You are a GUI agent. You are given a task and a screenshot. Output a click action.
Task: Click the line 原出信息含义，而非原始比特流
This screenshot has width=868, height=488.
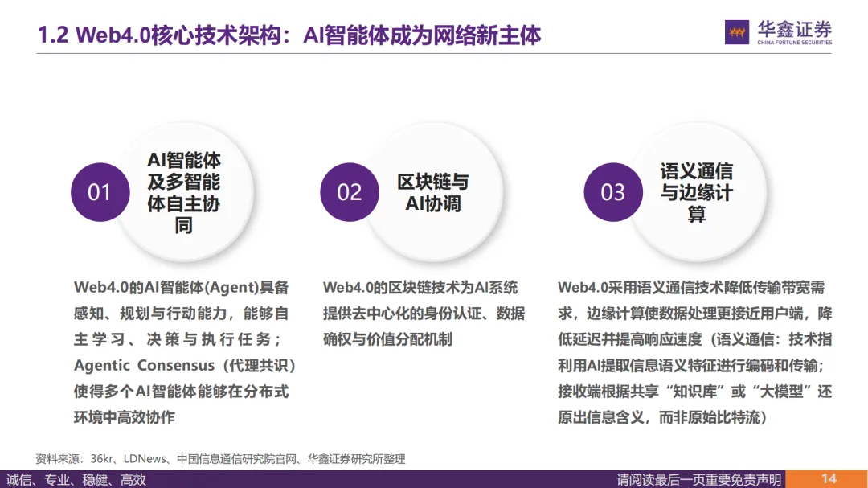[x=662, y=417]
